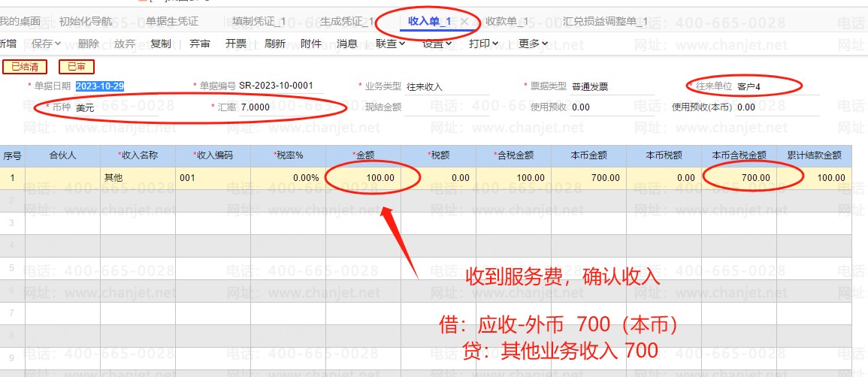Click the 累计结款金额 column header
Image resolution: width=868 pixels, height=377 pixels.
815,155
